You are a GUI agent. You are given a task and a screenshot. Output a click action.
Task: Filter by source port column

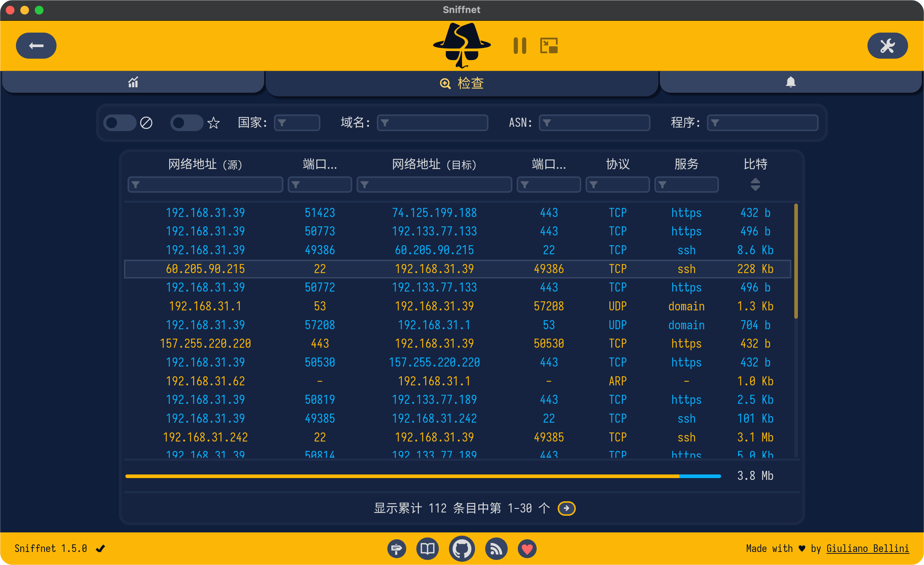320,184
